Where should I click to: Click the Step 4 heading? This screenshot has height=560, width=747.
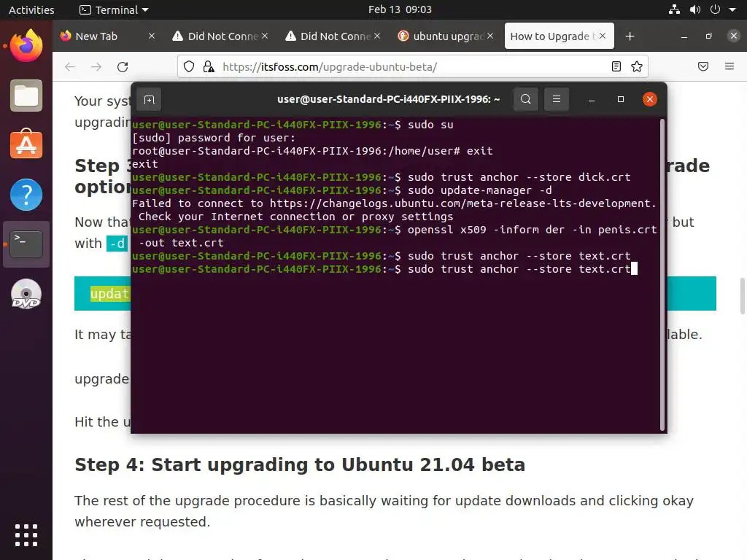point(300,464)
